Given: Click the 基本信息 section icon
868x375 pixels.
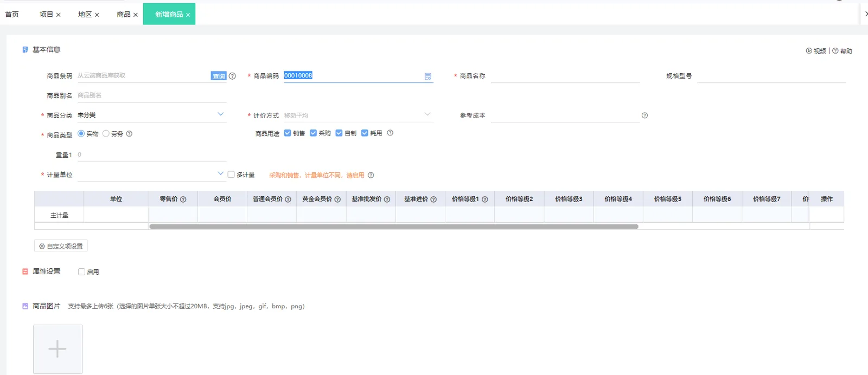Looking at the screenshot, I should pos(25,50).
